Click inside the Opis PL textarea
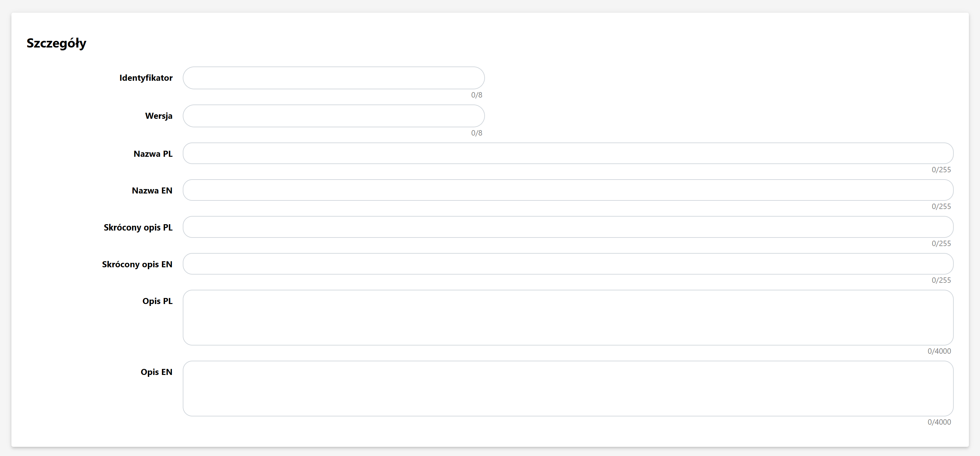The width and height of the screenshot is (980, 456). [568, 318]
